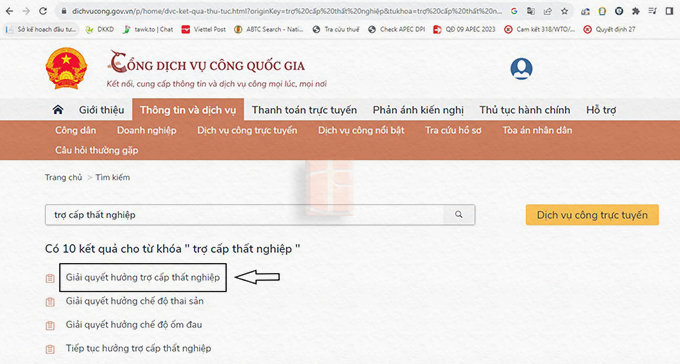Open Dịch vụ công trực tuyến submenu item
This screenshot has width=680, height=364.
coord(247,130)
